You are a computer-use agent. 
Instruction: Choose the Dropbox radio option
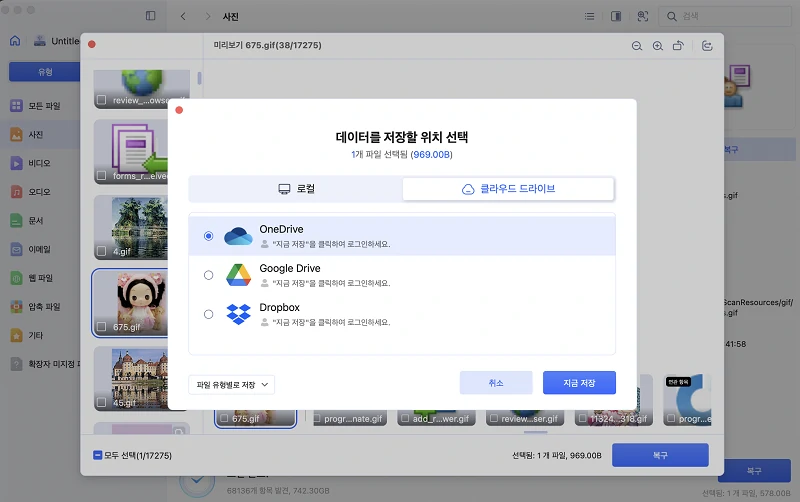(208, 314)
